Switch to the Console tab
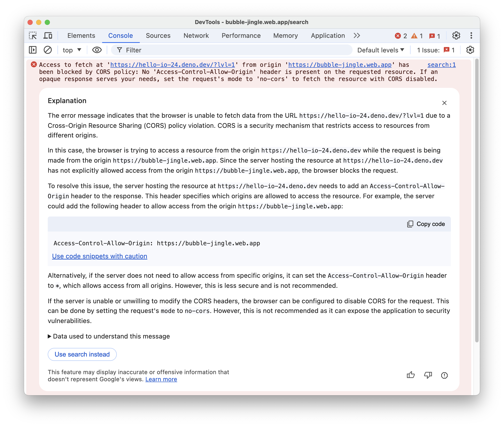 tap(120, 35)
